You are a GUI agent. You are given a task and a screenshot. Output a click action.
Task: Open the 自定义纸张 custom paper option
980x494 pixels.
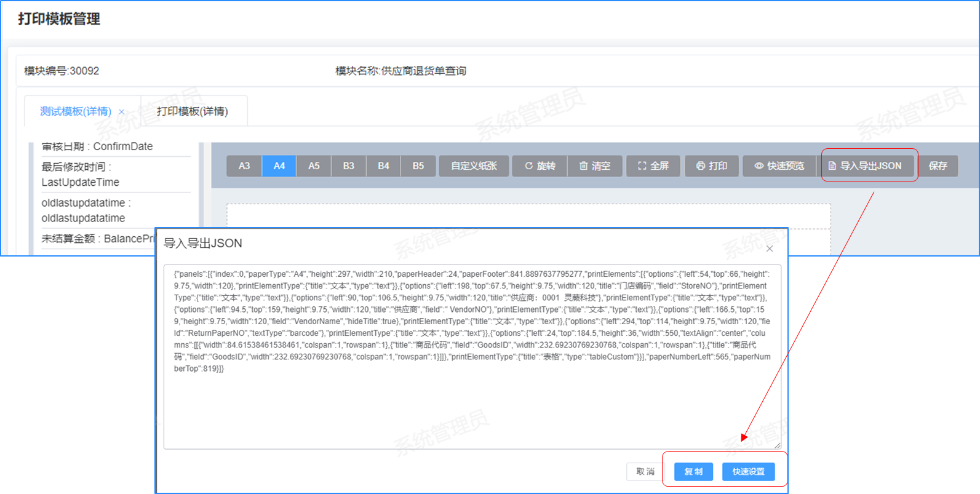(x=474, y=166)
